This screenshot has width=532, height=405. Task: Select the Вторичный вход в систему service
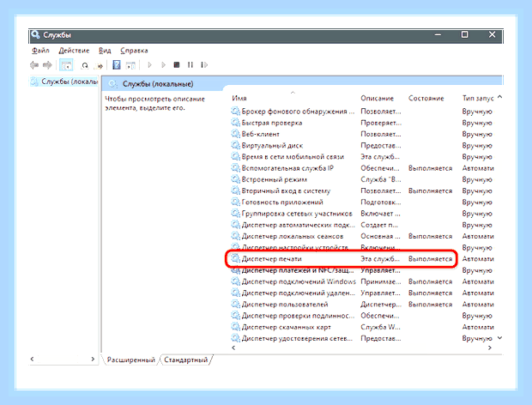(x=286, y=191)
